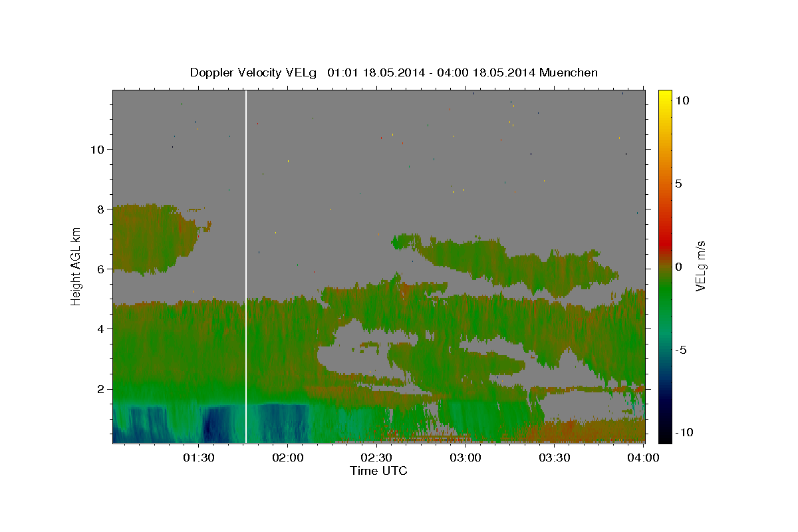Click the 'Height AGL km' axis label
Screen dimensions: 798x532
click(x=76, y=266)
